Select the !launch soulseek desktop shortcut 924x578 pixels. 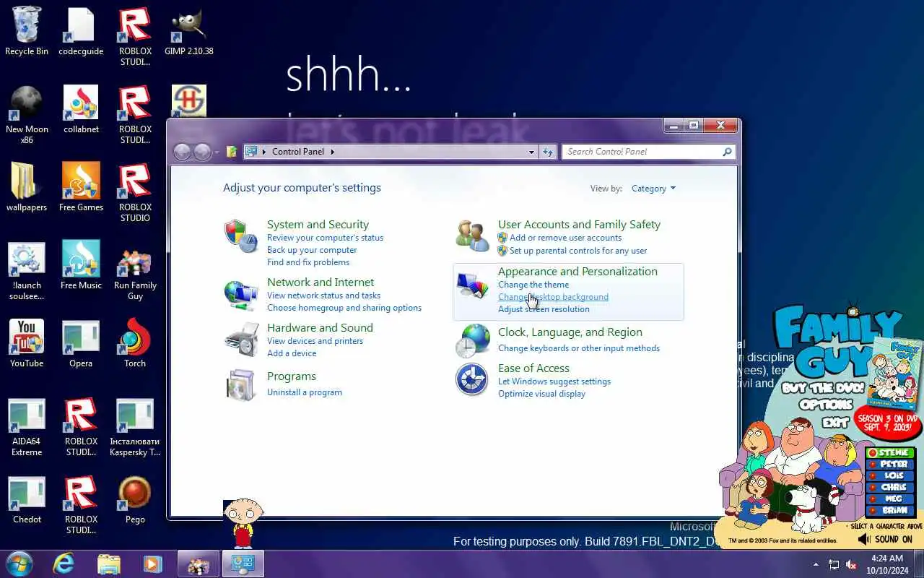(x=27, y=270)
